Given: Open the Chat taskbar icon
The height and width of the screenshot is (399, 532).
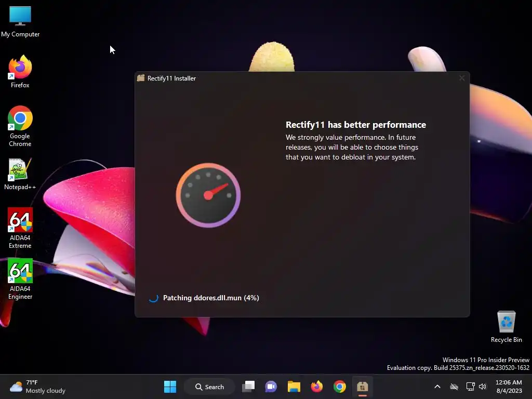Looking at the screenshot, I should coord(271,387).
